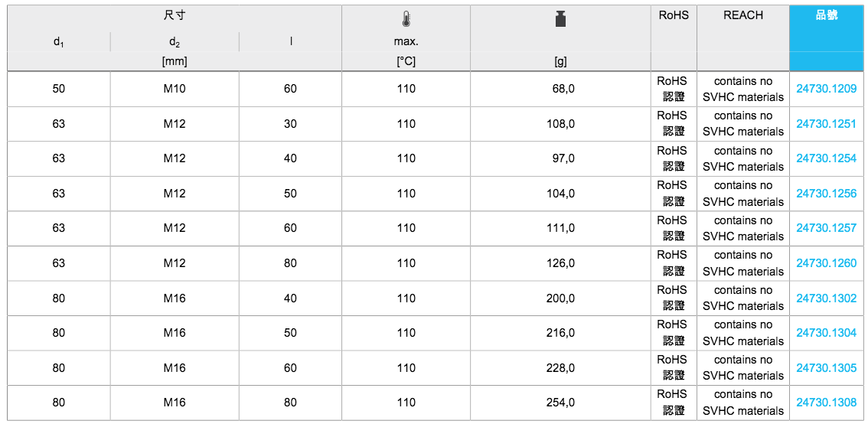Click the 尺寸 dimensions header
Screen dimensions: 868x424
pos(175,15)
